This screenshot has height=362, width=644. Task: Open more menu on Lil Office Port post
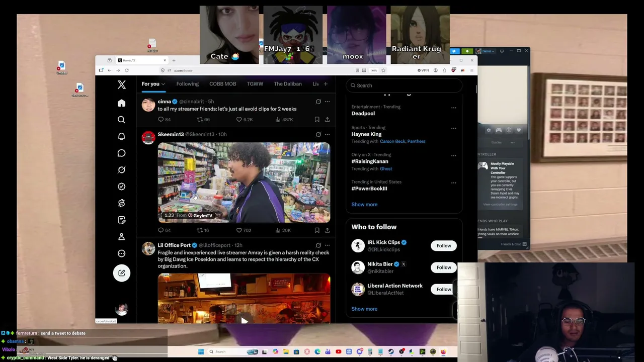tap(327, 245)
